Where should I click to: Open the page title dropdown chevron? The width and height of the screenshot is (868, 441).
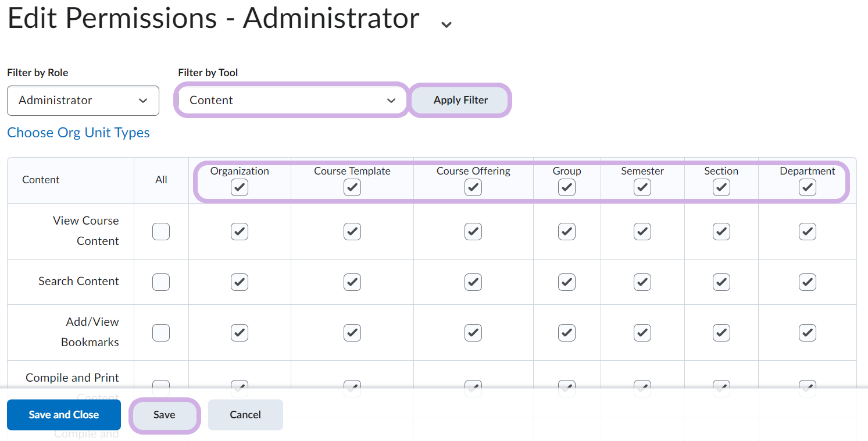tap(446, 24)
